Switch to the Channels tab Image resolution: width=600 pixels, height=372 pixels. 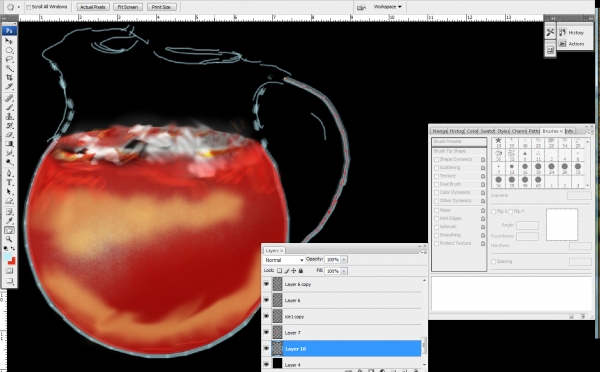519,131
